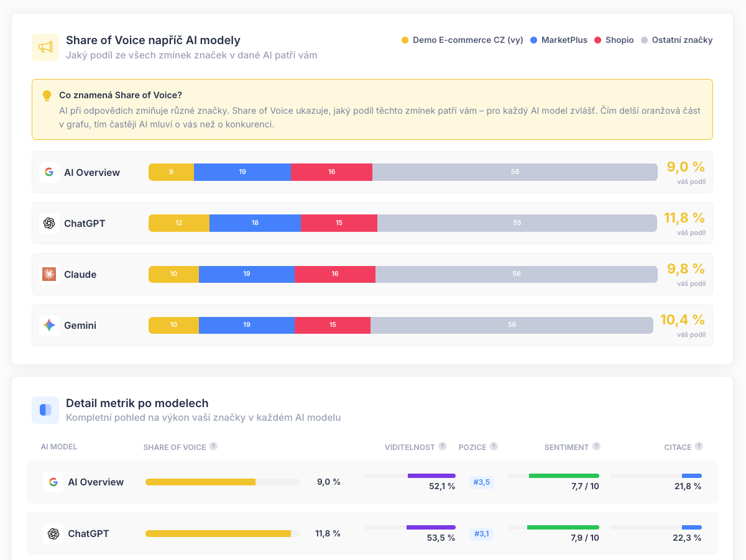Click the green sentiment bar in AI Overview table row
The height and width of the screenshot is (560, 746).
[x=564, y=475]
